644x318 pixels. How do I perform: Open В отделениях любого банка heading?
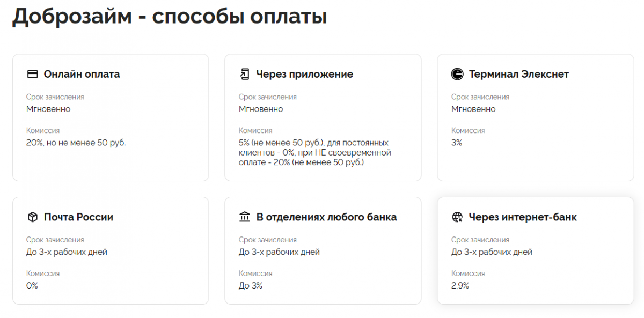coord(326,217)
